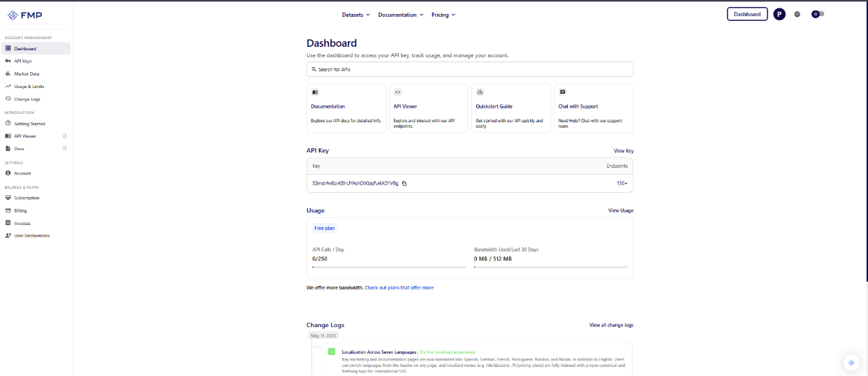Viewport: 868px width, 376px height.
Task: Click the green icon beside the Localization changelog entry
Action: coord(332,352)
